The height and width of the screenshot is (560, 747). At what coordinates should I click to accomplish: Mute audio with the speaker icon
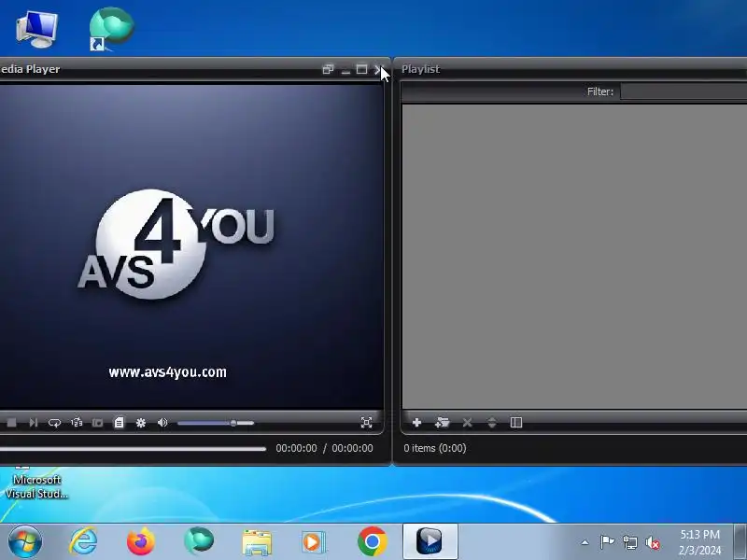162,423
